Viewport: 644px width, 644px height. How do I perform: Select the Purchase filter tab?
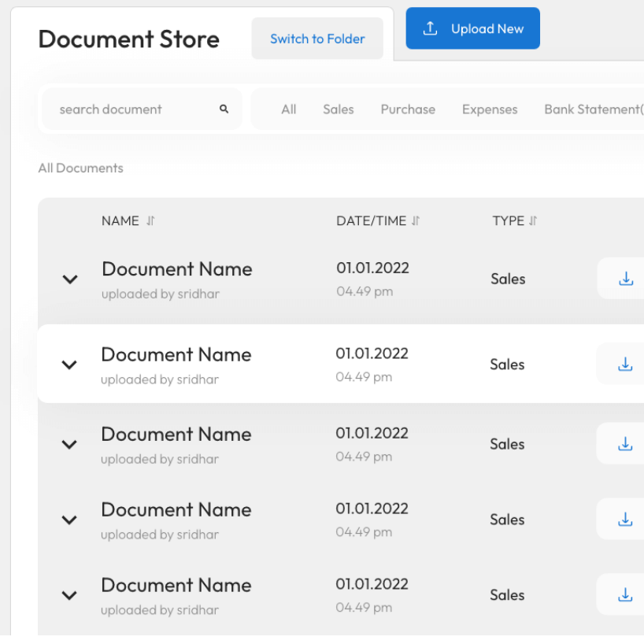(408, 109)
